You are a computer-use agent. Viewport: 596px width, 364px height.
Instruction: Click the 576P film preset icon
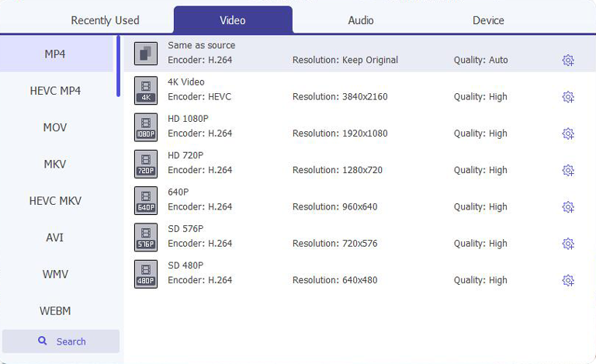pos(146,237)
